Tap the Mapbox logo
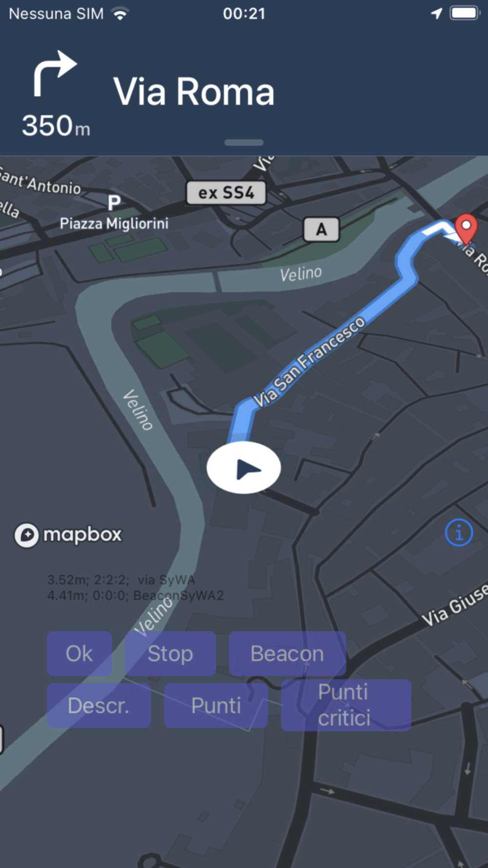This screenshot has height=868, width=488. (x=68, y=535)
